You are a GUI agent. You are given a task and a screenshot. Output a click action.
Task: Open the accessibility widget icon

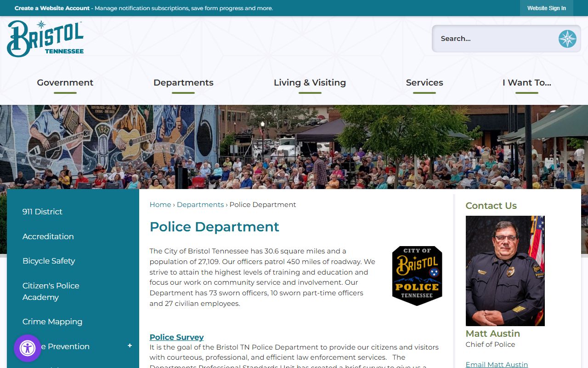28,348
